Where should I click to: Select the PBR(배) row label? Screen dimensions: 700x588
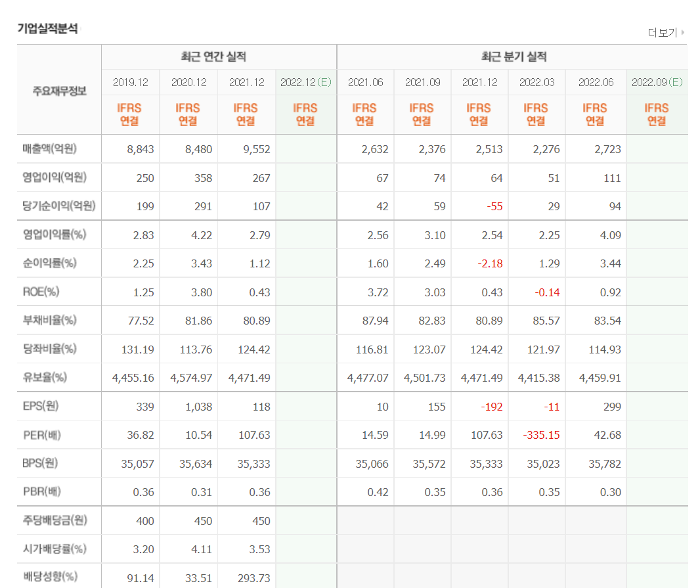[x=41, y=491]
